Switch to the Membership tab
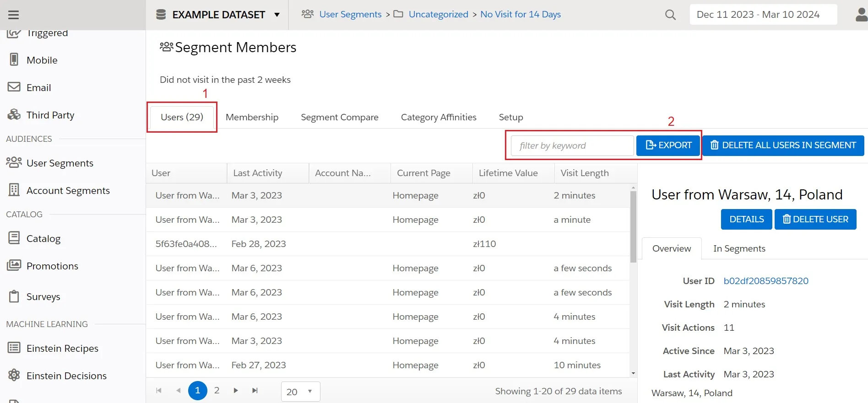The image size is (868, 403). 252,117
